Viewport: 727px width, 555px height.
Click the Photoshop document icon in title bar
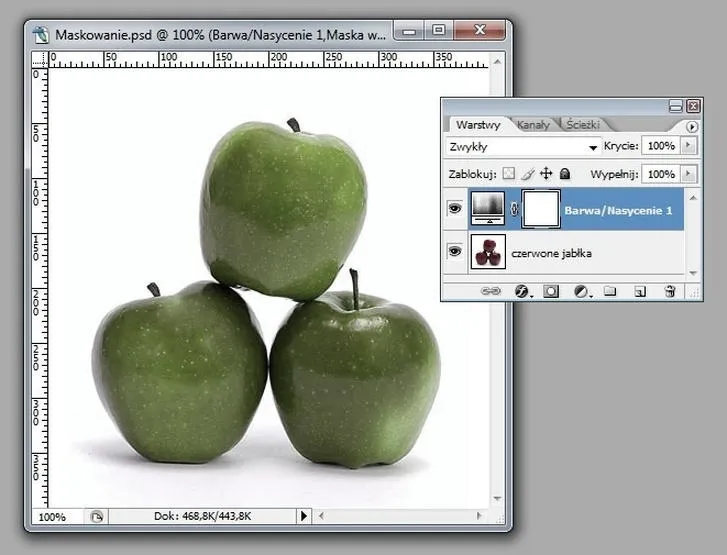click(40, 34)
